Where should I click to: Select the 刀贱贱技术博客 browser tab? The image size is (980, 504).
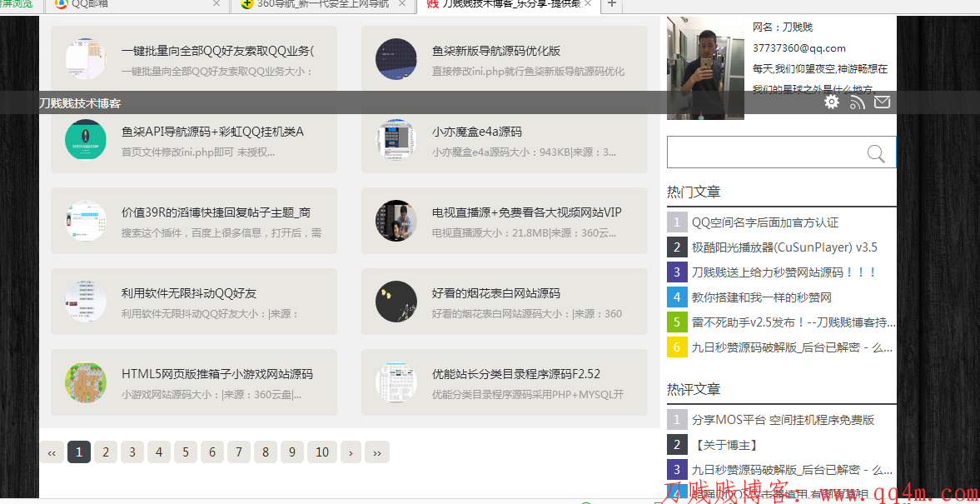coord(508,4)
